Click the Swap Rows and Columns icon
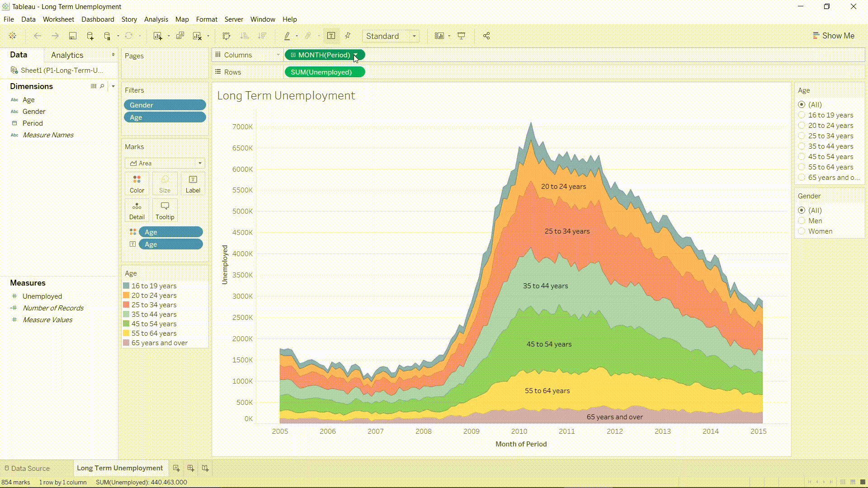Viewport: 868px width, 488px height. coord(226,36)
